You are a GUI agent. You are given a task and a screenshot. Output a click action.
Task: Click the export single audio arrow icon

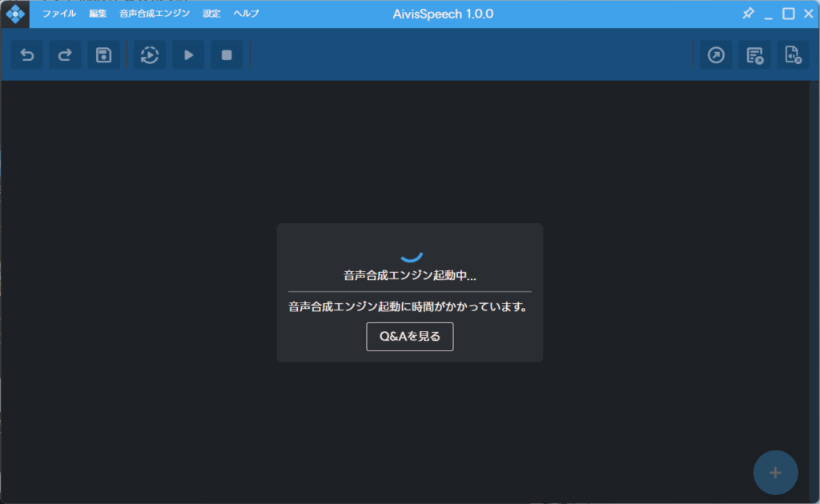[716, 55]
